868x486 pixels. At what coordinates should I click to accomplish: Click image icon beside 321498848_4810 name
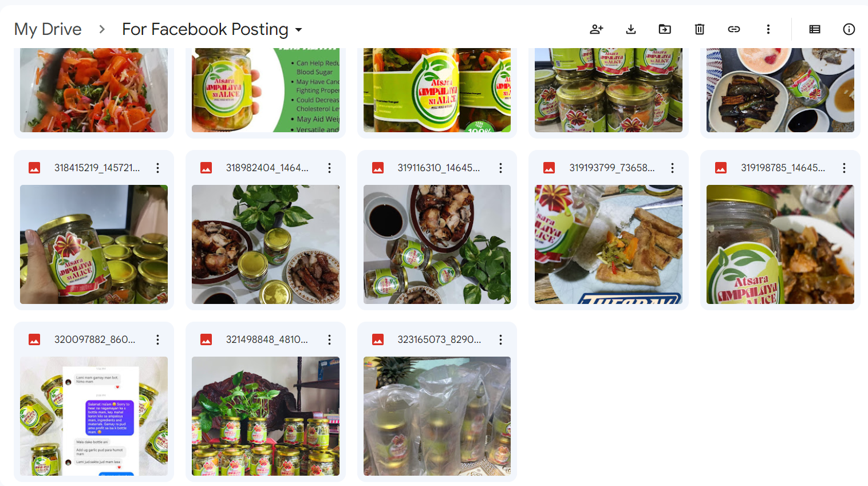[206, 339]
